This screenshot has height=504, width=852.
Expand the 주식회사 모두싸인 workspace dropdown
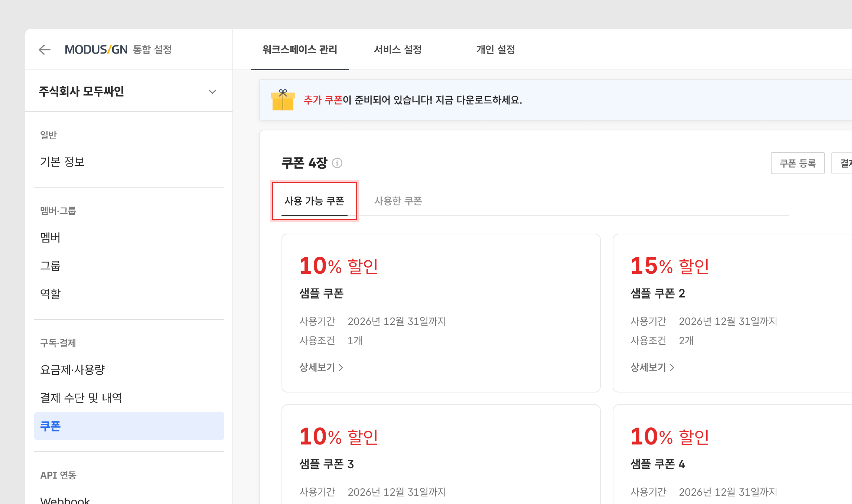click(212, 92)
